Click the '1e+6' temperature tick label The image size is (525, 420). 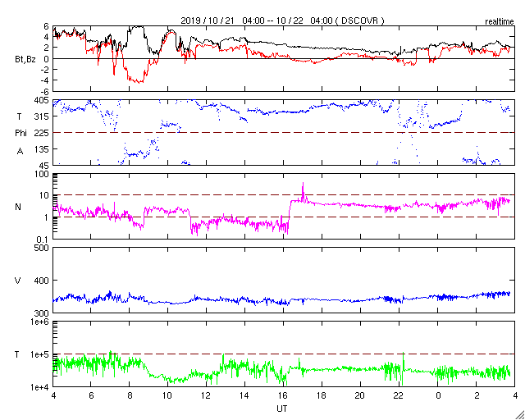[x=40, y=322]
